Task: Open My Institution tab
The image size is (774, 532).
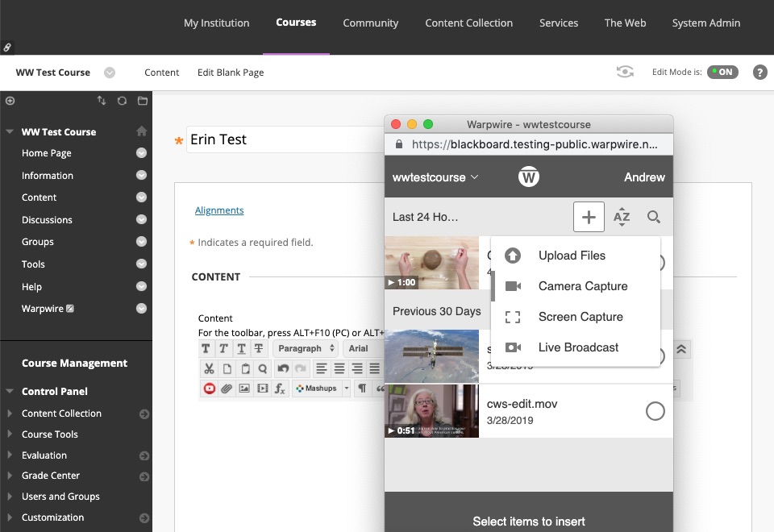Action: coord(216,23)
